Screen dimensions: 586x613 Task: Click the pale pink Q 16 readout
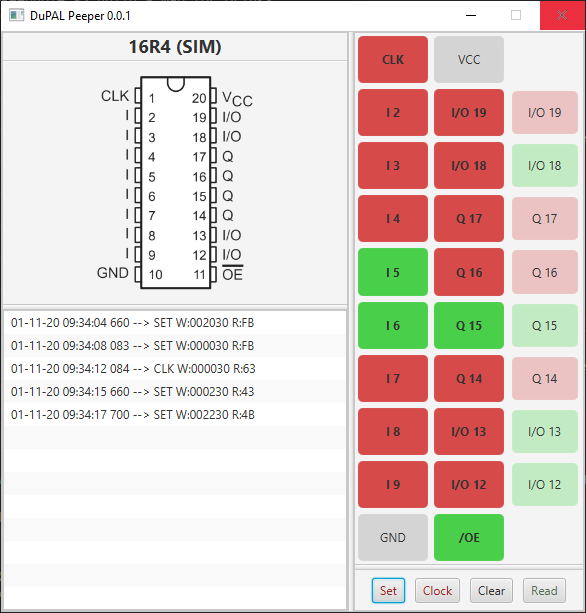(545, 272)
